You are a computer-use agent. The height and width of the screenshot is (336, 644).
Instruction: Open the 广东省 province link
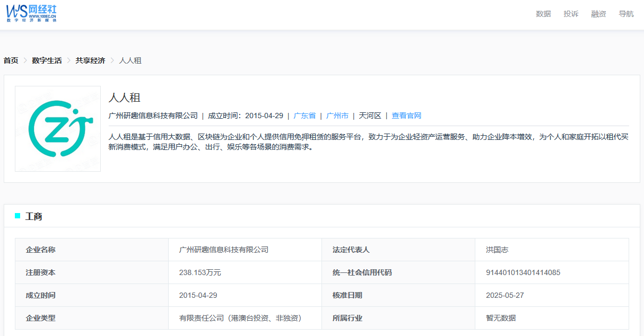pos(304,116)
